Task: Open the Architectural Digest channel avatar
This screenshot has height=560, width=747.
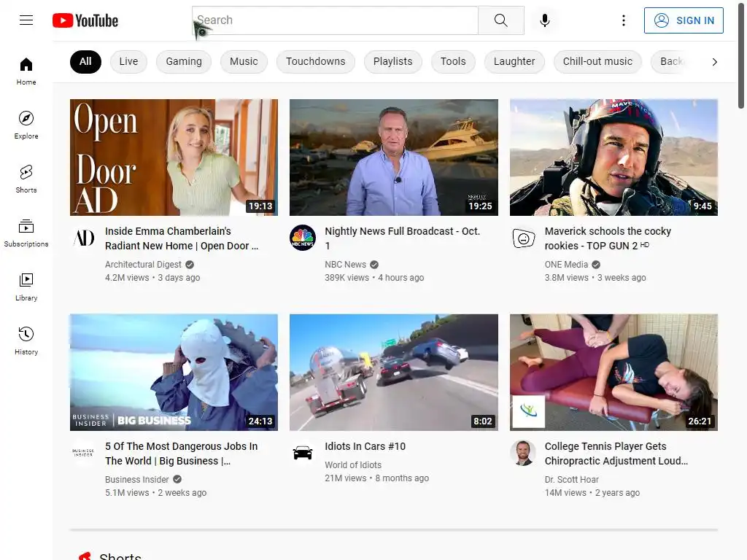Action: point(83,238)
